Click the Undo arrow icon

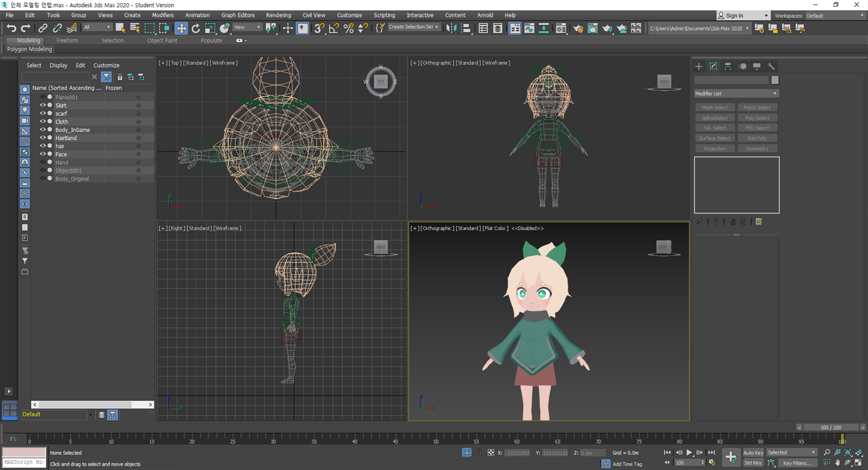click(x=11, y=28)
